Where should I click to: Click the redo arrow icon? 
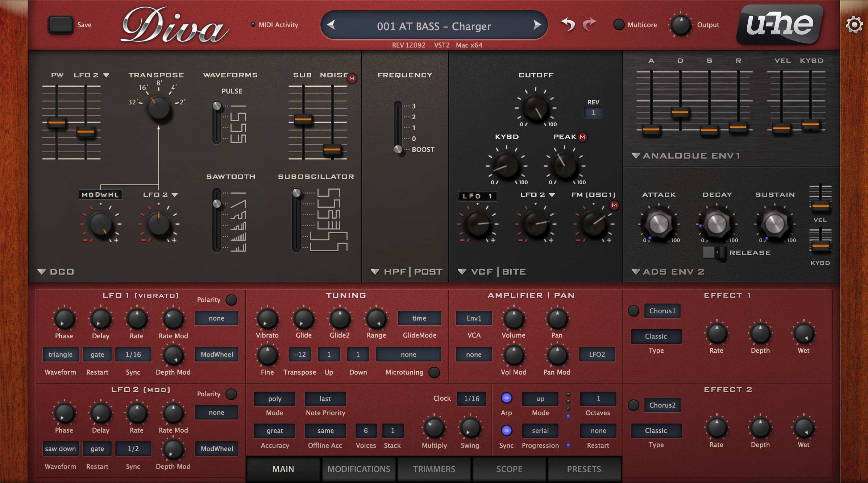pos(590,25)
